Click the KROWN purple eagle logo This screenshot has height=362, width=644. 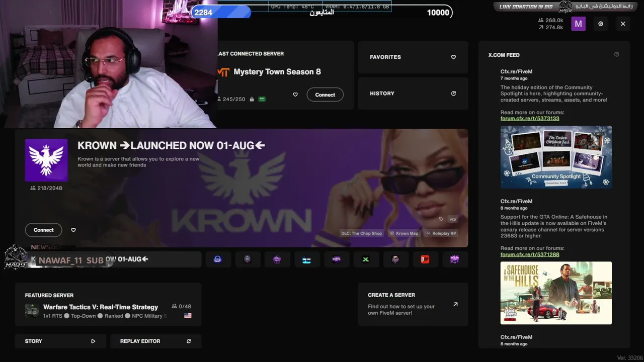pyautogui.click(x=46, y=160)
